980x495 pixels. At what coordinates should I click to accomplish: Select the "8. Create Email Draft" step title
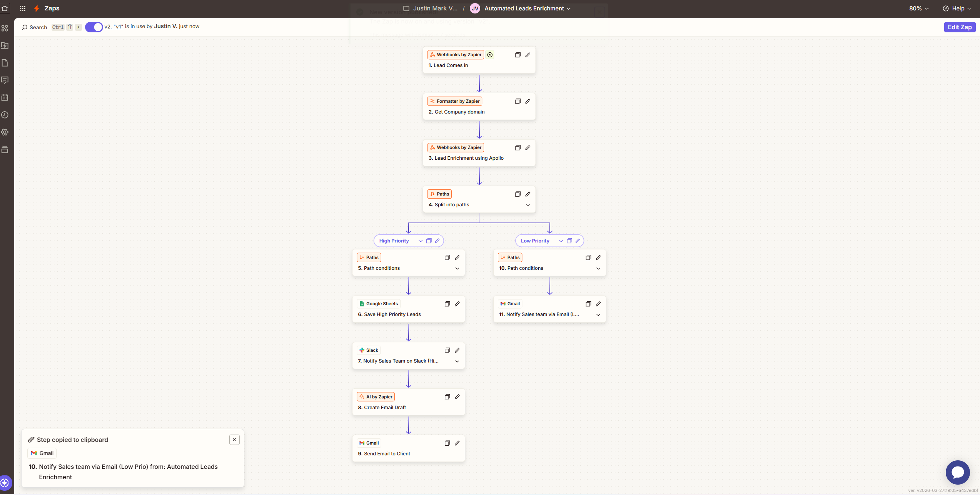[x=382, y=408]
